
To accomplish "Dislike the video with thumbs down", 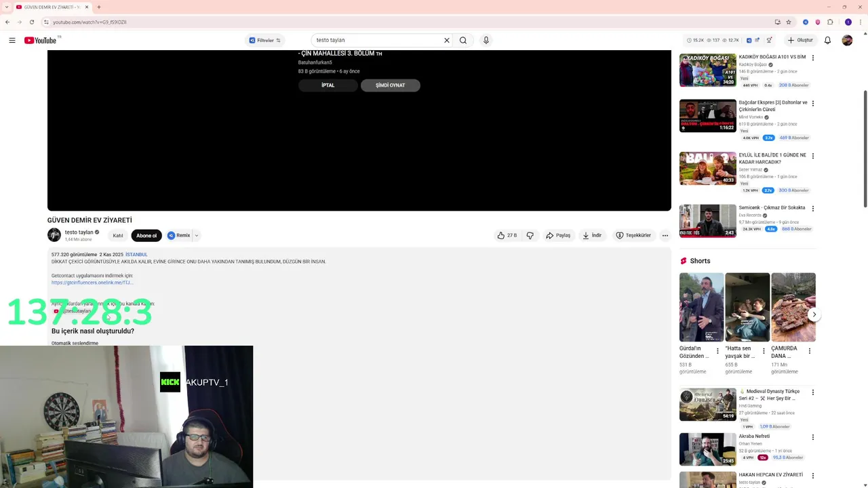I will [x=530, y=235].
